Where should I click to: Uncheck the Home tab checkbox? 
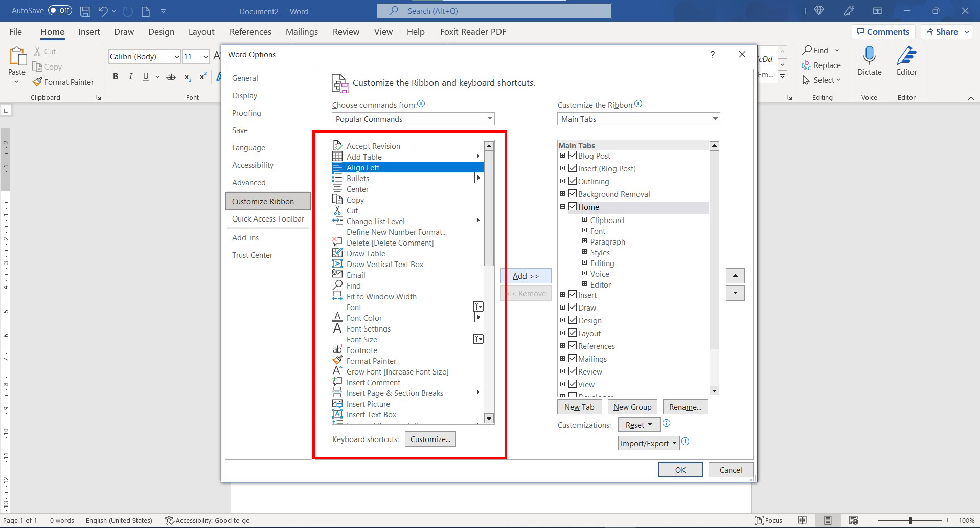point(573,207)
